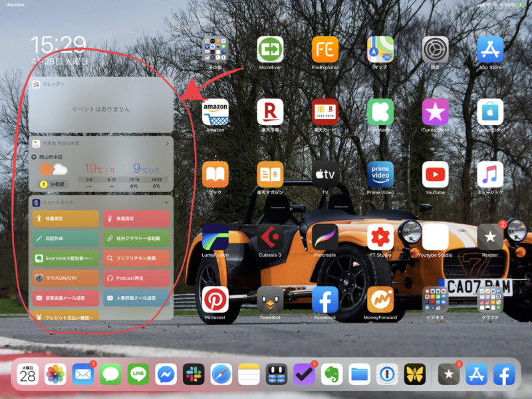Open the カレンダー widget showing no events

[x=101, y=105]
